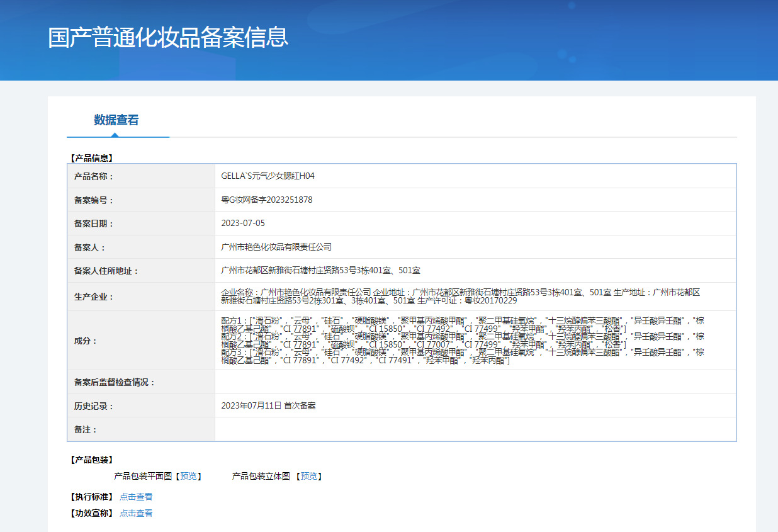The height and width of the screenshot is (532, 778).
Task: Click the 生产企业 details text
Action: 461,297
